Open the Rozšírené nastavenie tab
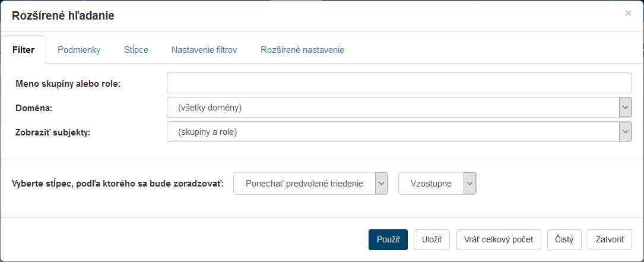 (x=302, y=50)
